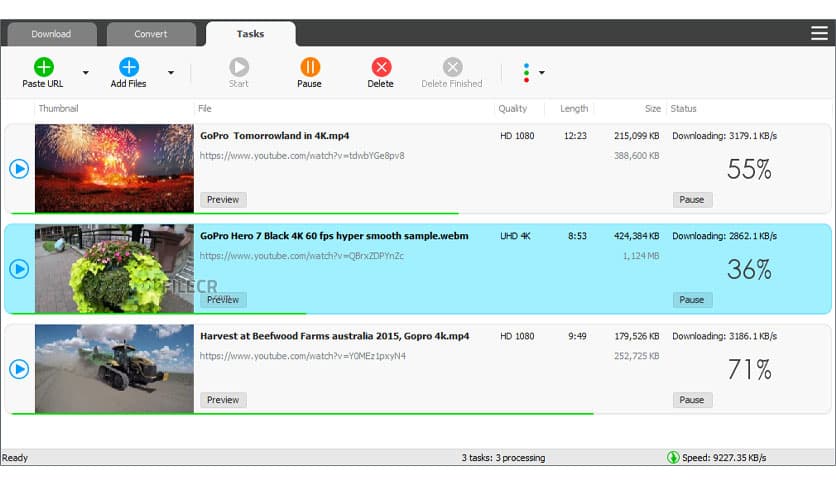Pause the GoPro Tomorrowland download at 55%
Viewport: 836px width, 484px height.
692,200
